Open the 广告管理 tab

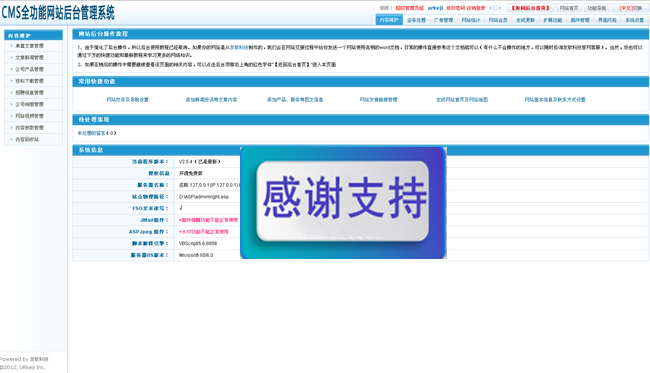(x=444, y=20)
